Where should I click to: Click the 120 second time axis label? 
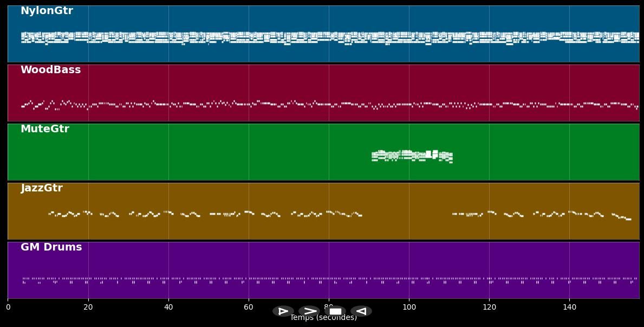click(x=489, y=307)
